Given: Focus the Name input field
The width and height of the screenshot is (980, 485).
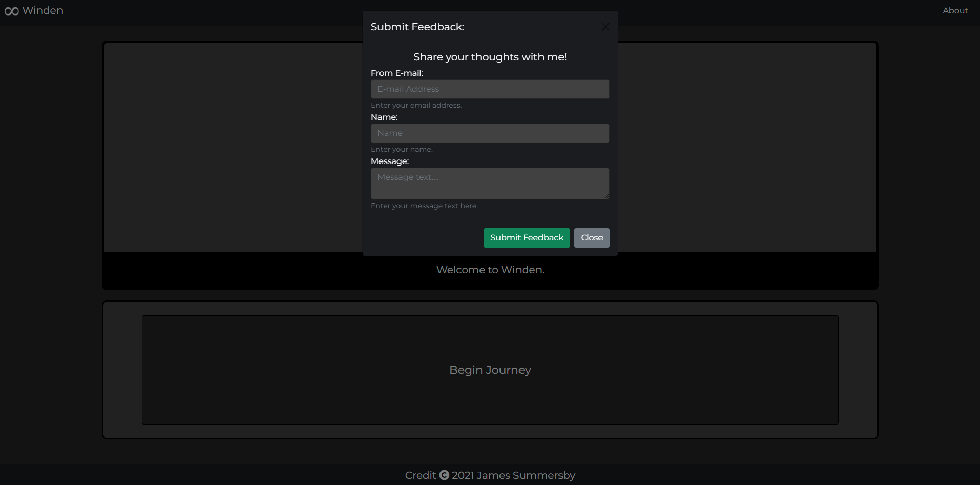Looking at the screenshot, I should click(490, 133).
